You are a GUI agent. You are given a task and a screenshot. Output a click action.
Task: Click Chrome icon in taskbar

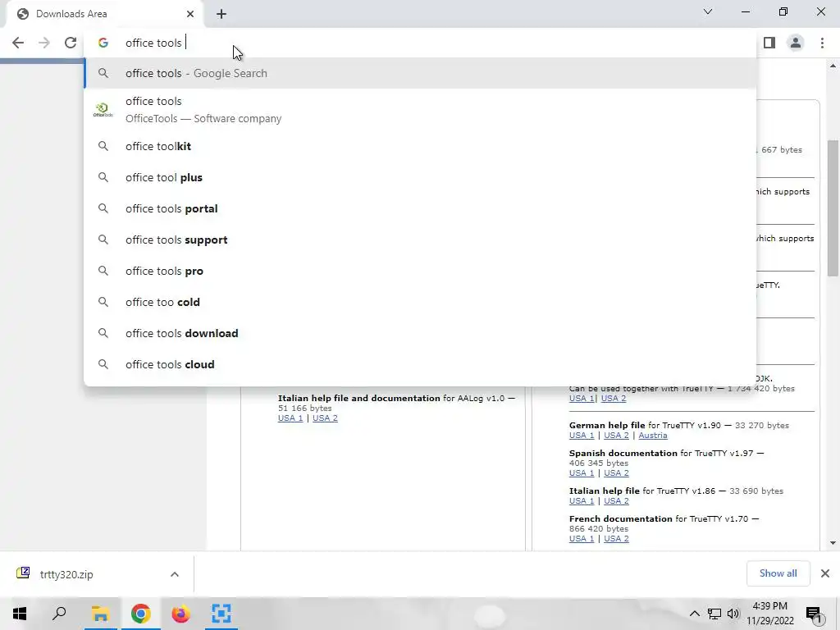tap(140, 614)
